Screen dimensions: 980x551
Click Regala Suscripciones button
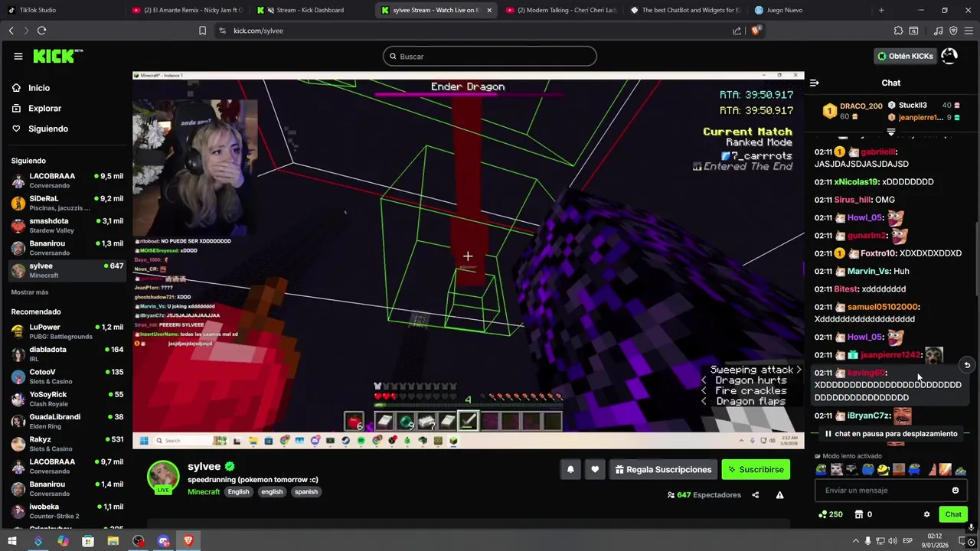[x=663, y=469]
